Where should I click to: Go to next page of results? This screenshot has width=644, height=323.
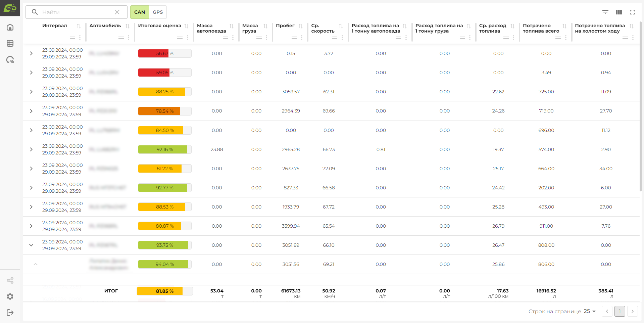633,311
